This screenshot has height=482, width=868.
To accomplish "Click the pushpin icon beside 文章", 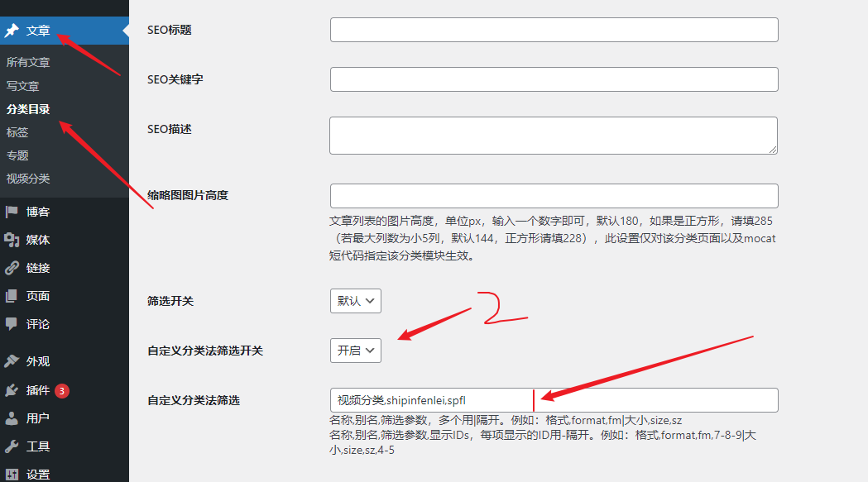I will click(12, 31).
